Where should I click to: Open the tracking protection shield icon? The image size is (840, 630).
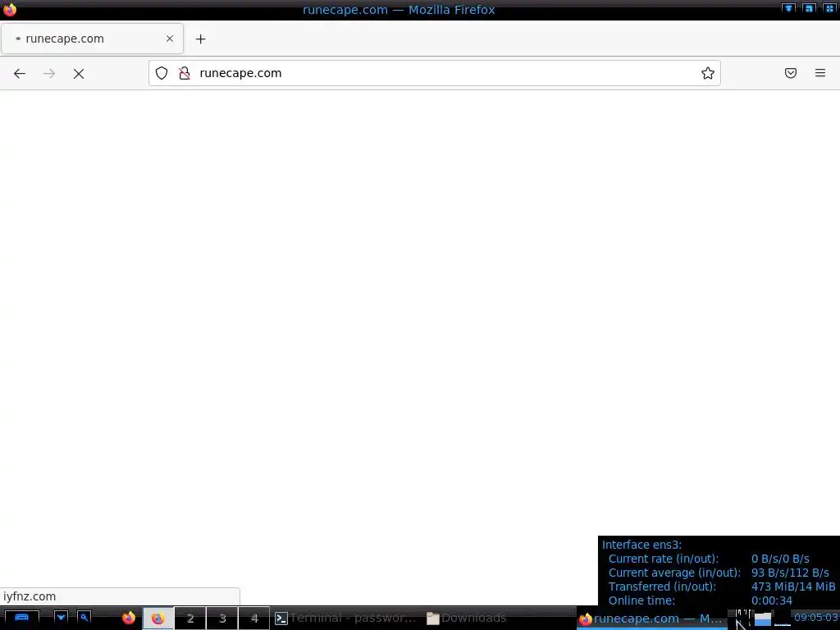click(x=162, y=73)
